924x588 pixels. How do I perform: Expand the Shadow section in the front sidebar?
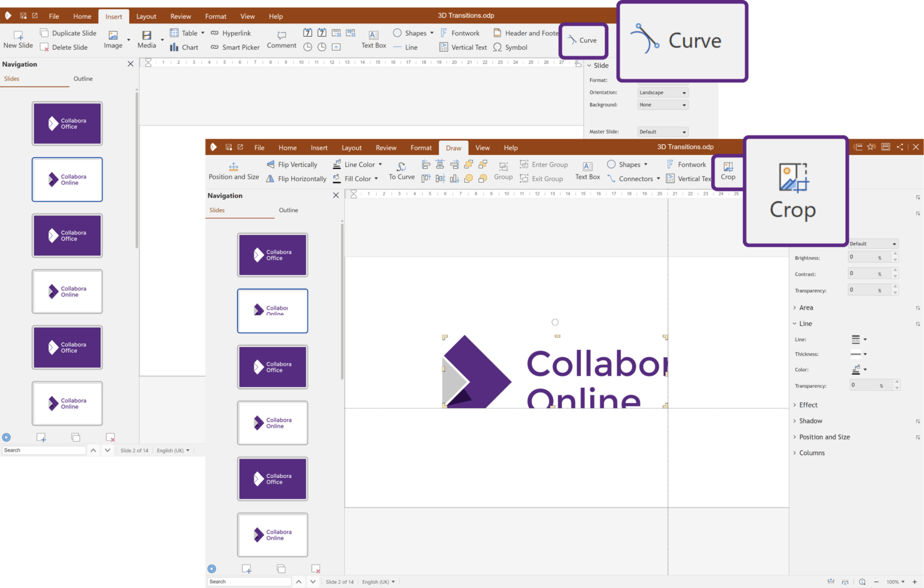(x=810, y=421)
